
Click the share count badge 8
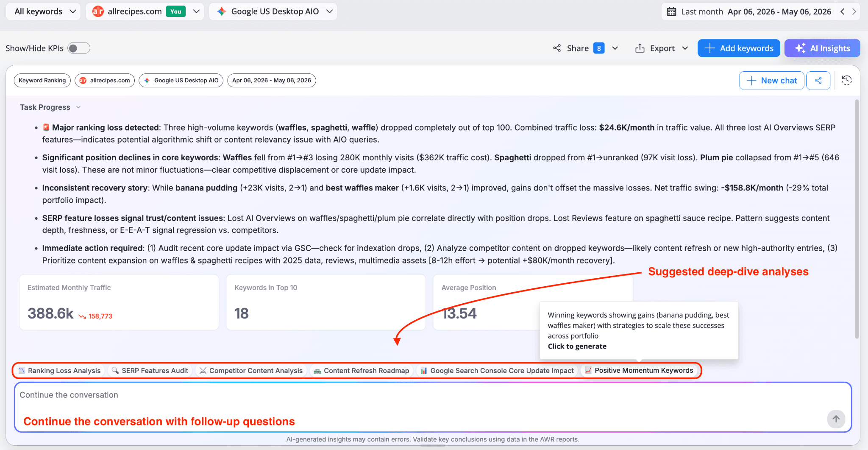coord(599,48)
